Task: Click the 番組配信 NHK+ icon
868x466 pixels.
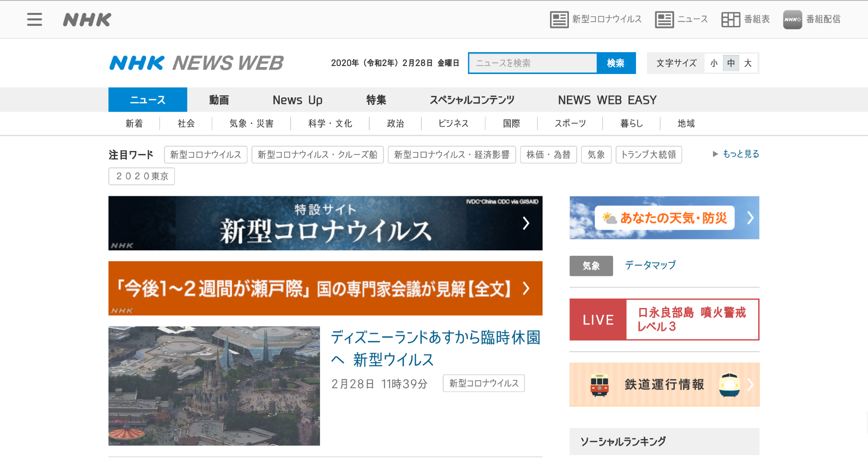Action: [792, 19]
